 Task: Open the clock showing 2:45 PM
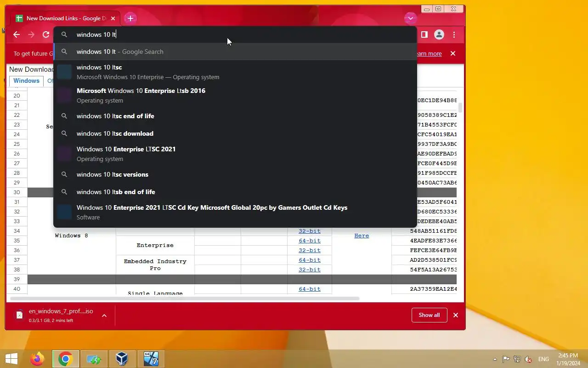(568, 359)
